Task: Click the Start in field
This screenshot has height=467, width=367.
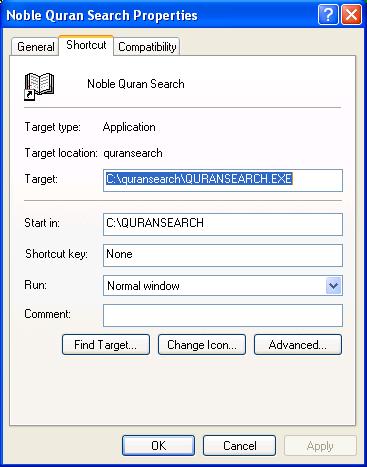Action: click(223, 224)
